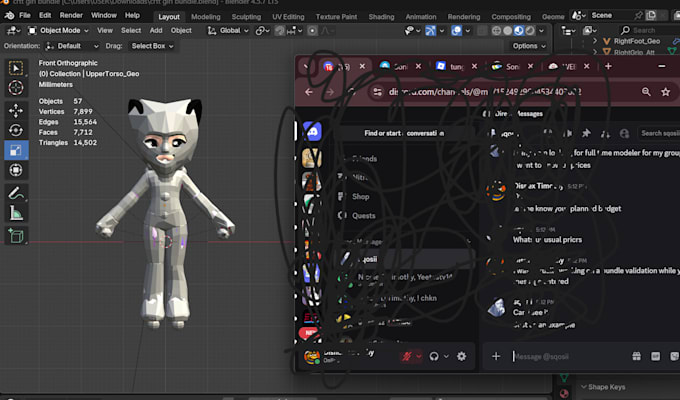Screen dimensions: 680x400
Task: Toggle viewport gizmos display
Action: point(430,30)
